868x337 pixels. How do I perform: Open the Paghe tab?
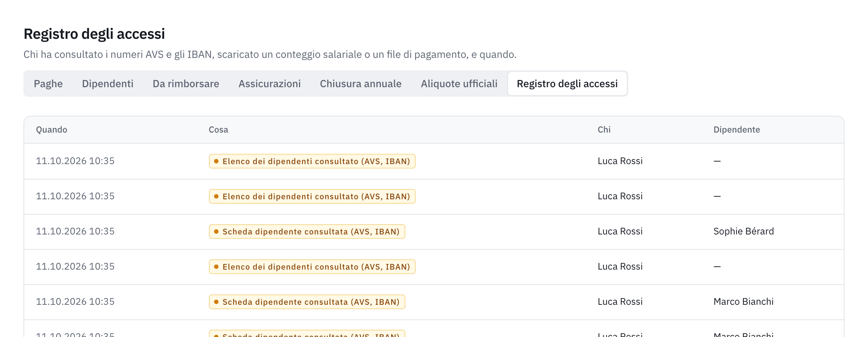tap(48, 84)
